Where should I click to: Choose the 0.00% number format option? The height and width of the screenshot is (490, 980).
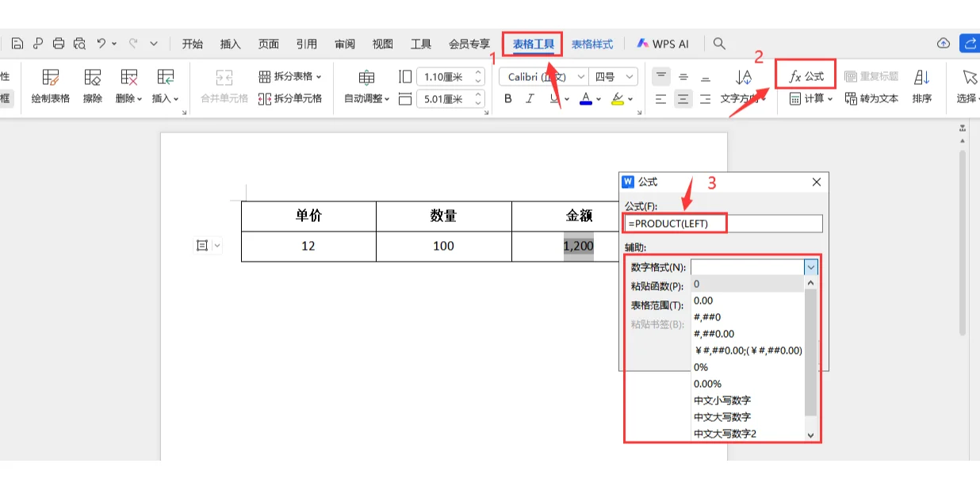(x=707, y=384)
